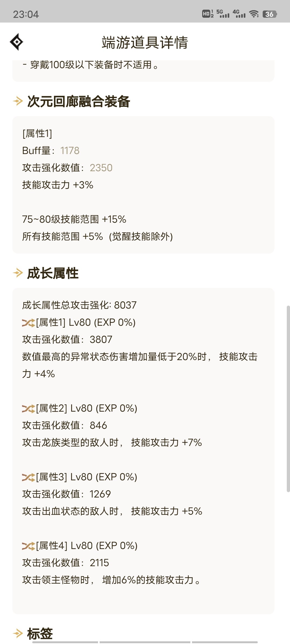The width and height of the screenshot is (290, 644).
Task: Tap the WiFi icon in status bar
Action: 254,14
